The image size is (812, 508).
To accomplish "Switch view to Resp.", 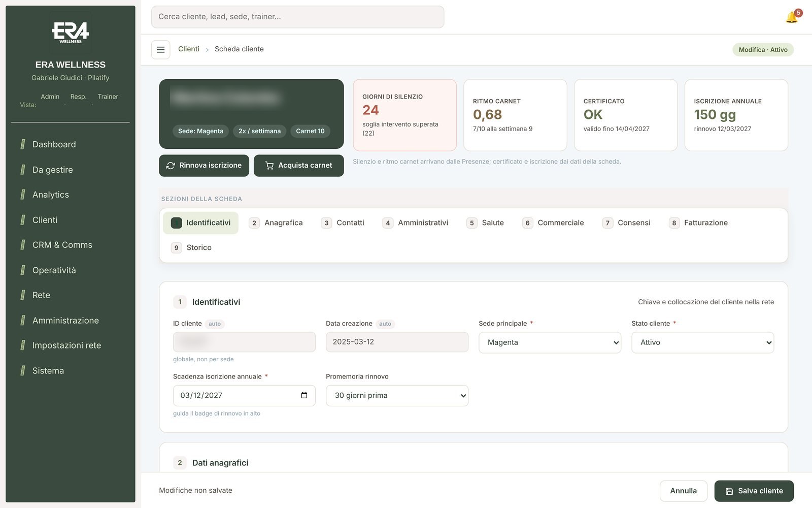I will click(x=78, y=97).
